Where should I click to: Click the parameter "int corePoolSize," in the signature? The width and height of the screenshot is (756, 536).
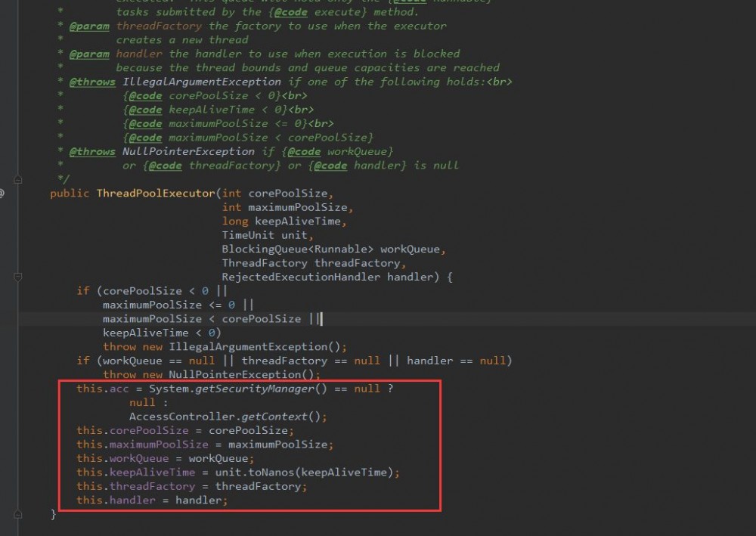[x=277, y=194]
